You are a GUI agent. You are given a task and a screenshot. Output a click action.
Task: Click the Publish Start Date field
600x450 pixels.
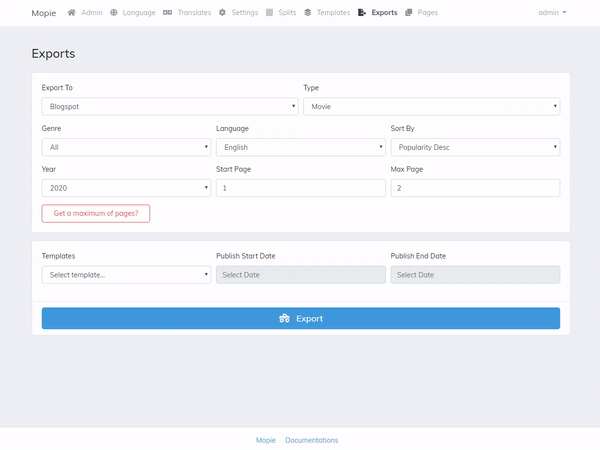(300, 274)
